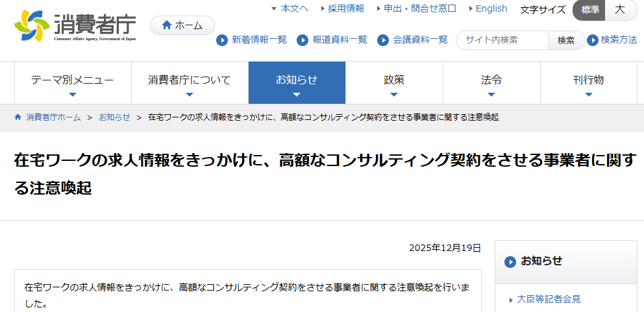Click the Consumer Affairs Agency logo
This screenshot has width=644, height=312.
click(75, 26)
